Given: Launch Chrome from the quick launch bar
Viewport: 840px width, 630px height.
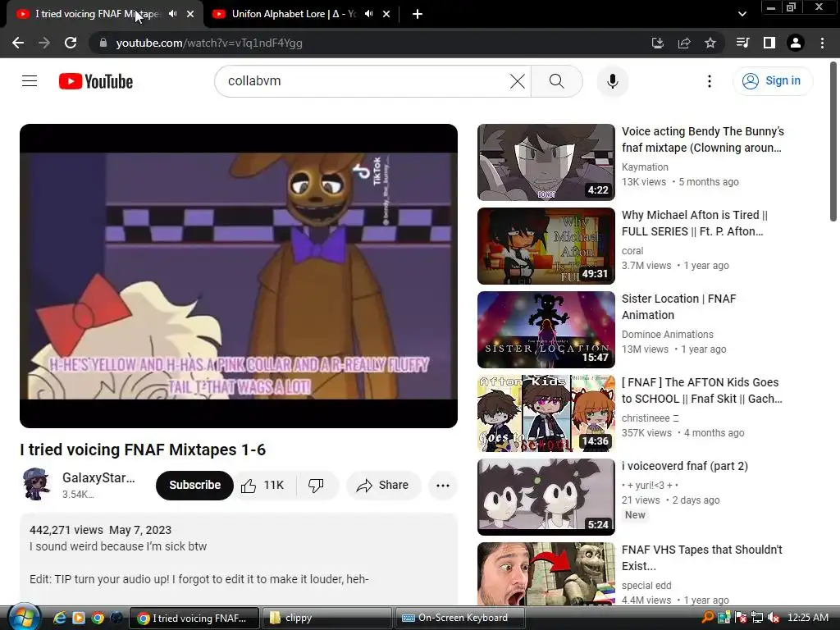Looking at the screenshot, I should click(98, 618).
